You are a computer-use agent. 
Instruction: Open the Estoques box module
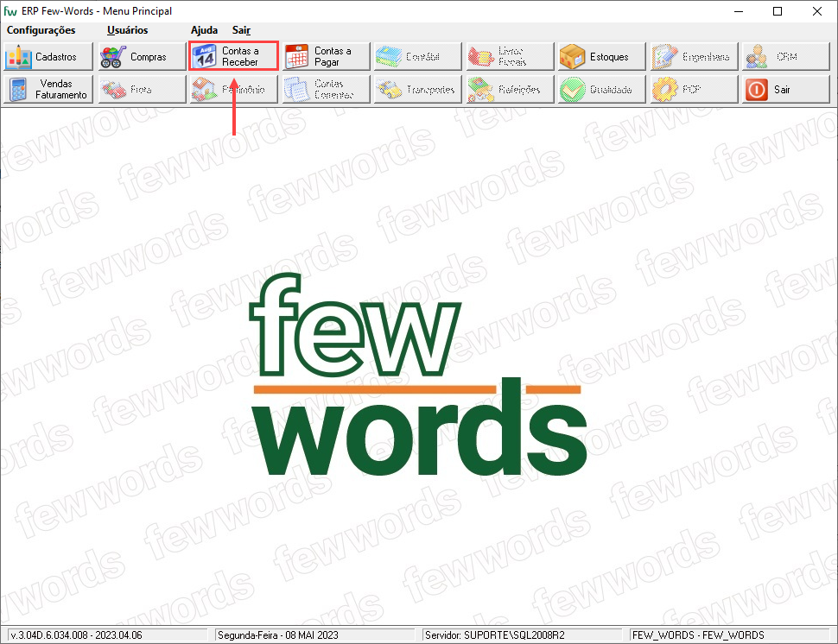[x=602, y=57]
